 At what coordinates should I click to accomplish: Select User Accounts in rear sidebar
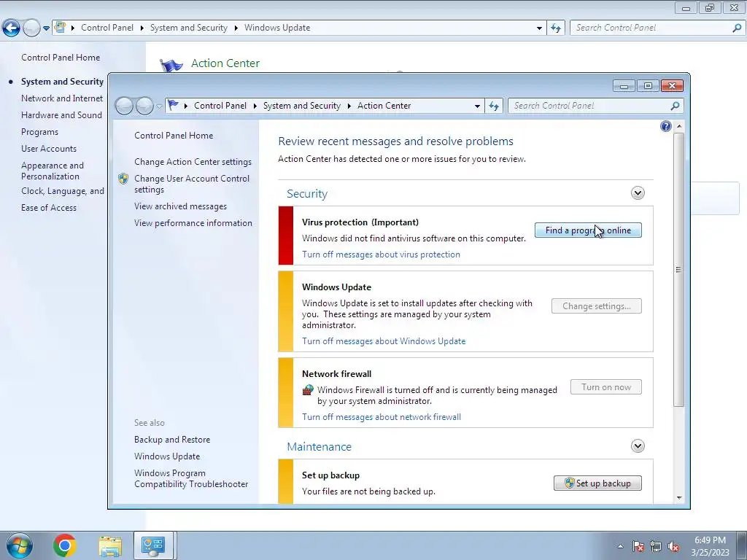pos(49,149)
